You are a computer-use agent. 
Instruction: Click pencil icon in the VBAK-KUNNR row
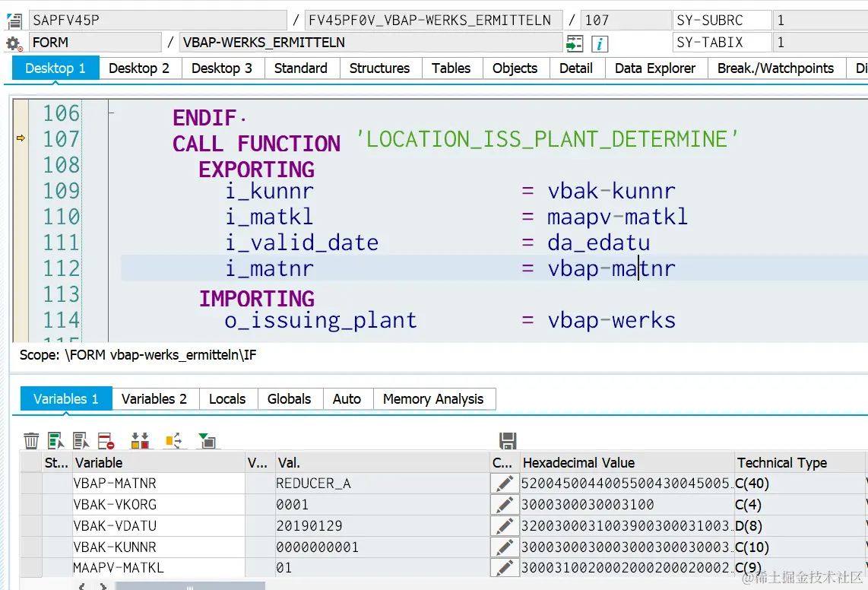pyautogui.click(x=504, y=547)
